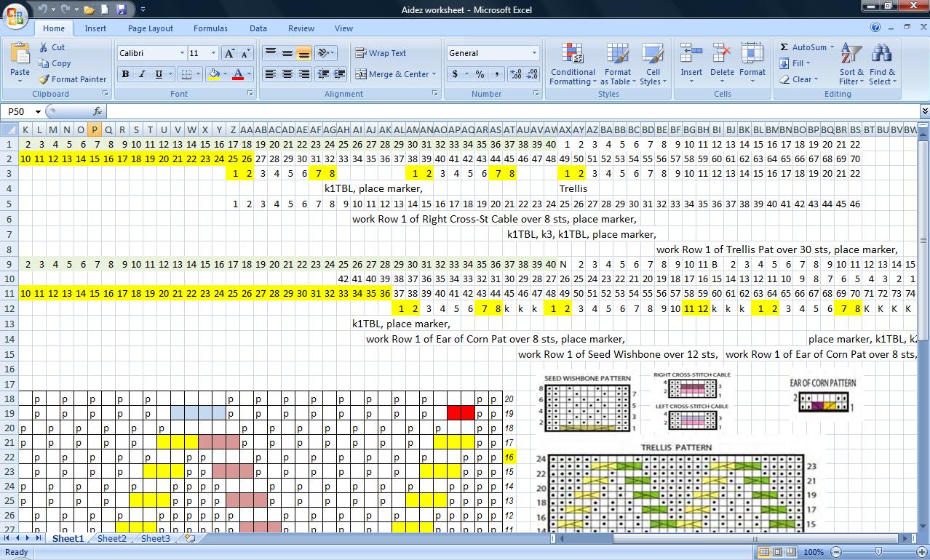Open the Fill Color dropdown arrow
This screenshot has height=560, width=930.
tap(226, 75)
